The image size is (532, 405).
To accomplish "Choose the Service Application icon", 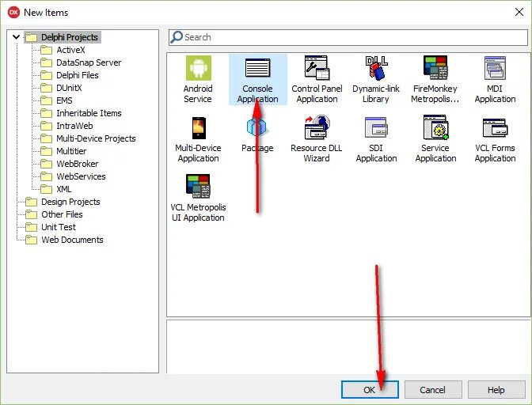I will click(x=435, y=127).
